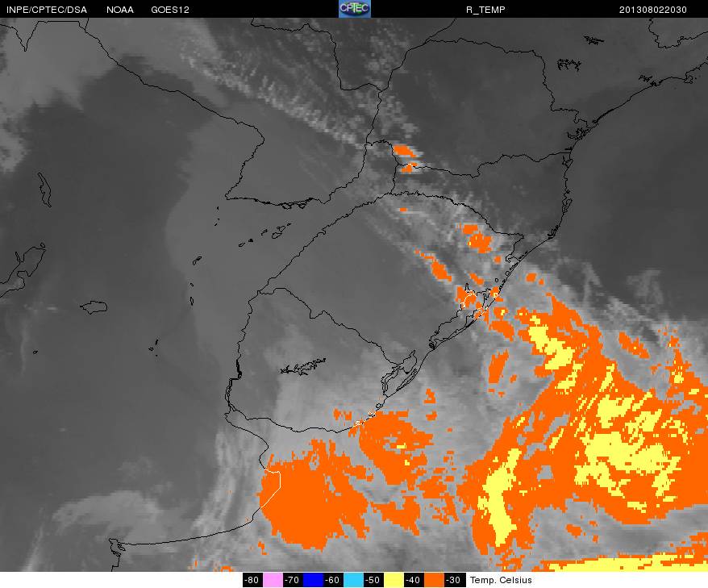Click the dark blue legend color swatch
708x588 pixels.
coord(313,580)
